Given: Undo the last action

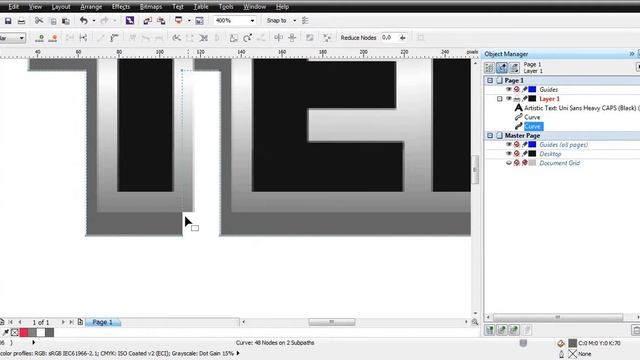Looking at the screenshot, I should pos(84,20).
